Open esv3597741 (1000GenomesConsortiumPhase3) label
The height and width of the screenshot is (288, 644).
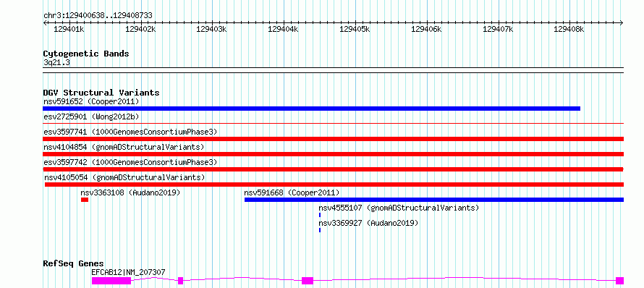(130, 132)
